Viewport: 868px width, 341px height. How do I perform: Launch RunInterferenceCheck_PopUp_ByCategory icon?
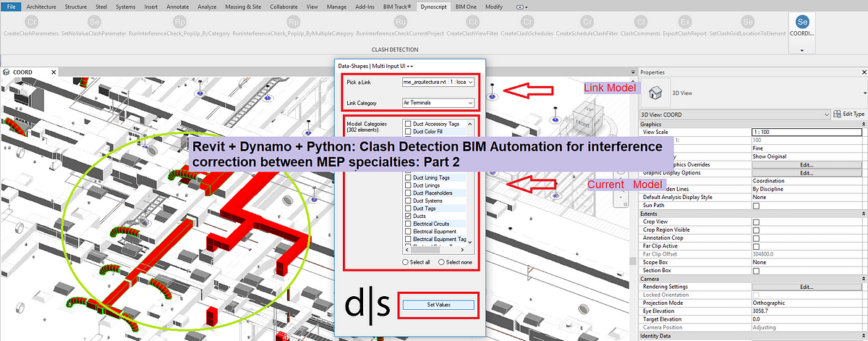[180, 22]
